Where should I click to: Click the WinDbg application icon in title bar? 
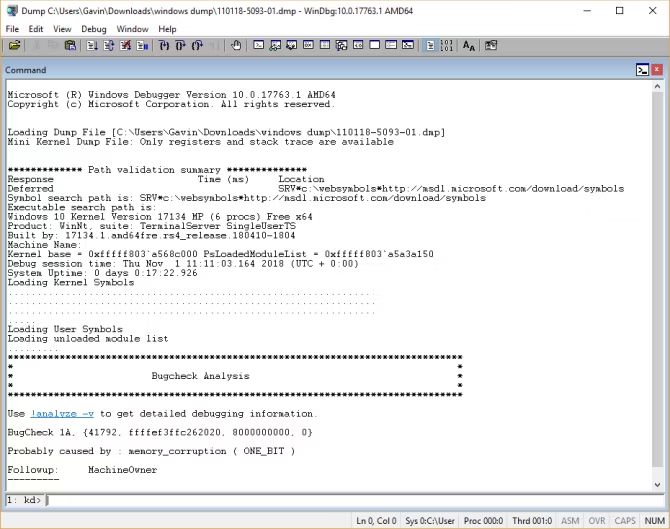coord(13,11)
